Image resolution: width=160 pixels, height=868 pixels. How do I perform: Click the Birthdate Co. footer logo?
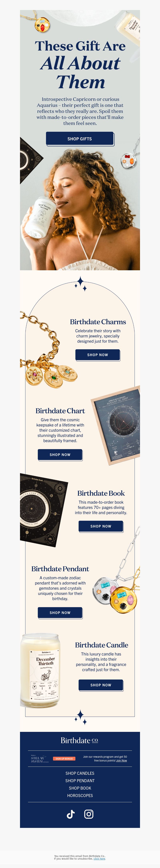click(x=80, y=740)
